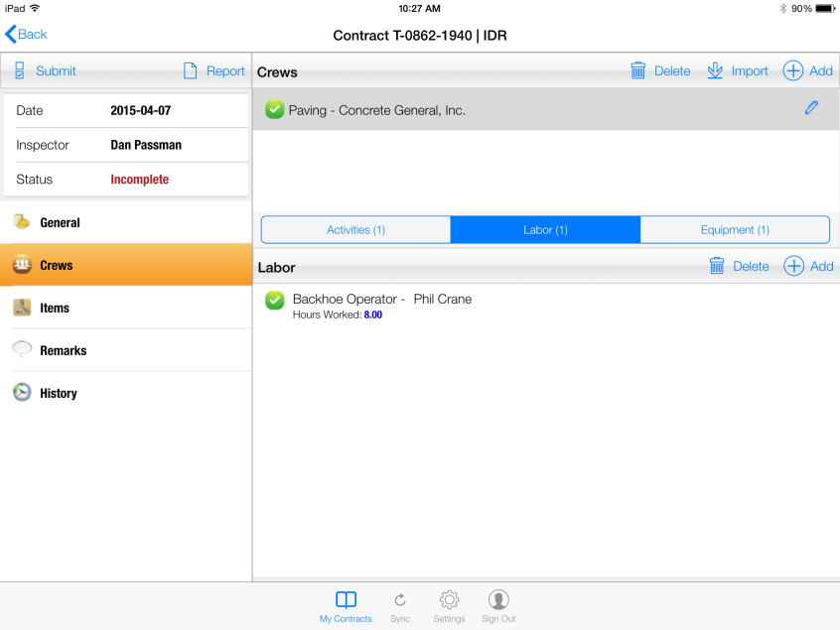Click the Report button

coord(214,71)
